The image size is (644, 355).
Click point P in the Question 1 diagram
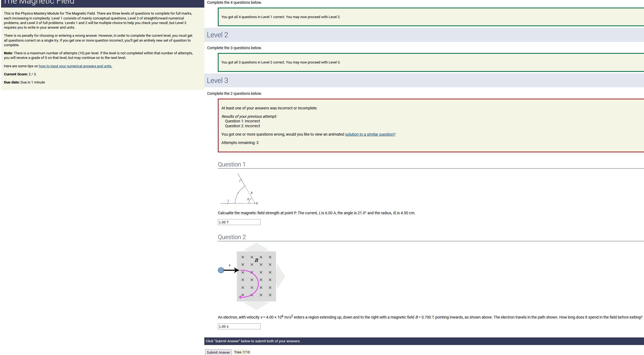point(257,203)
